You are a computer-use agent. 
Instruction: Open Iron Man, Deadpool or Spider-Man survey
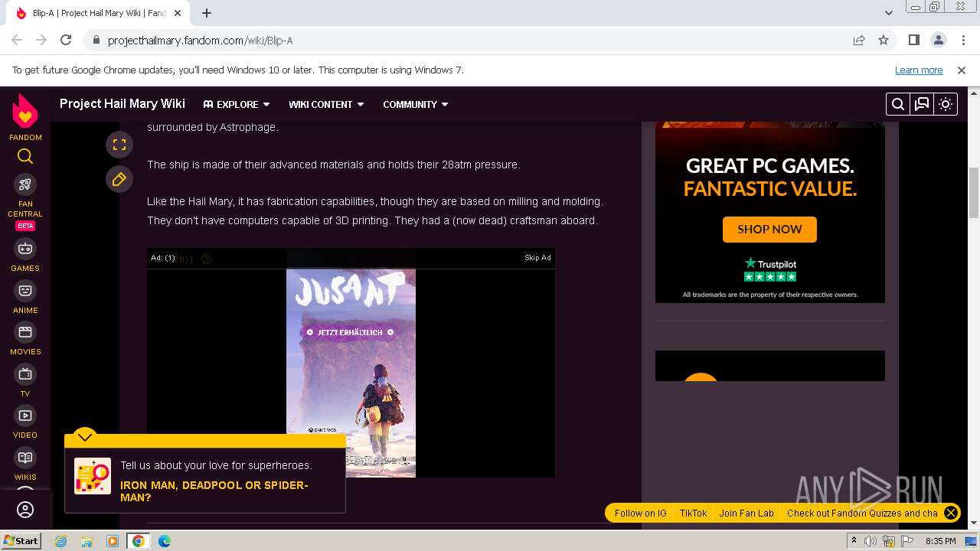pyautogui.click(x=214, y=491)
